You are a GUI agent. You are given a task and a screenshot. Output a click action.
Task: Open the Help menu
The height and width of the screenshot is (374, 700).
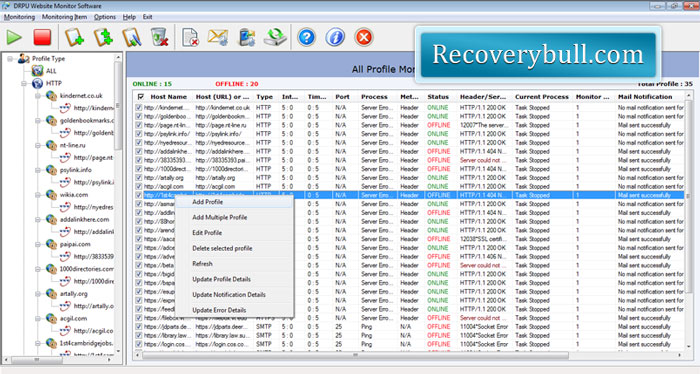129,17
